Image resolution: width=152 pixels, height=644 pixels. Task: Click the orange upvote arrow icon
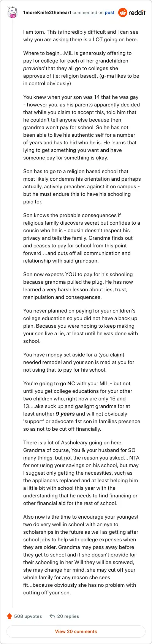point(9,616)
